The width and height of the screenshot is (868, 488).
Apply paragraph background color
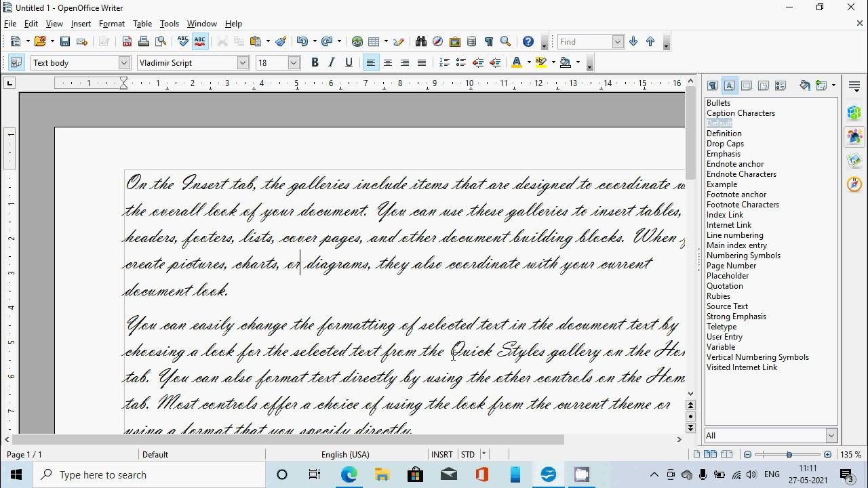click(565, 62)
